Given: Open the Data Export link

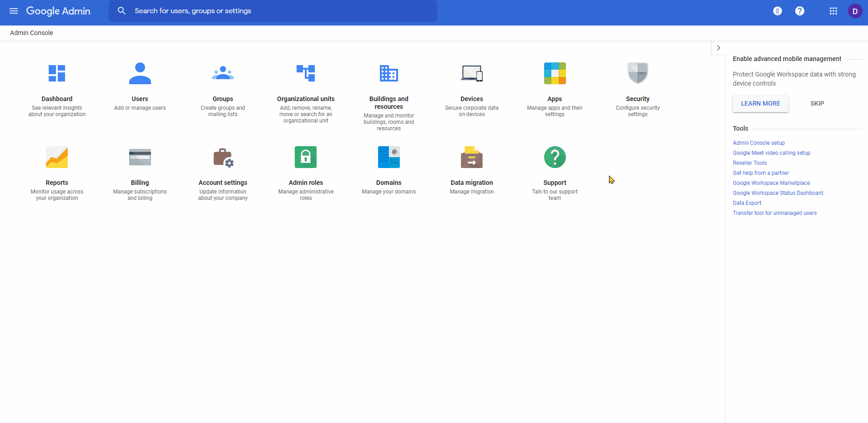Looking at the screenshot, I should tap(747, 203).
